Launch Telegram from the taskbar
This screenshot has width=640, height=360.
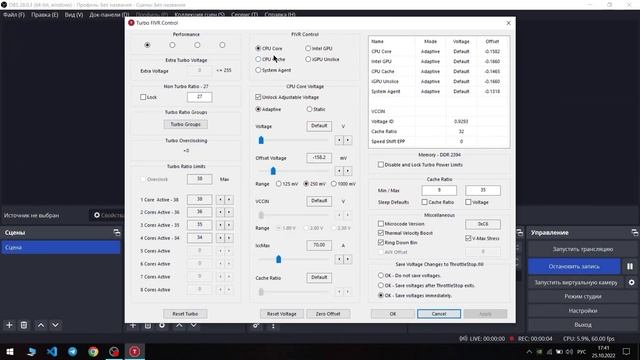click(x=73, y=351)
